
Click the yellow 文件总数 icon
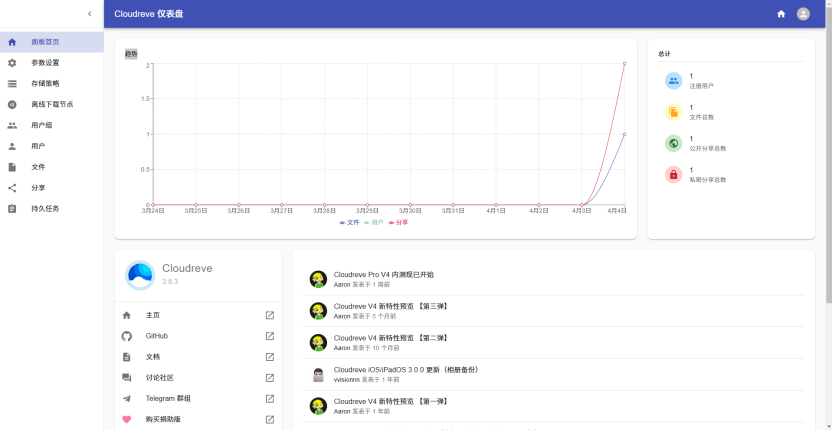pos(673,112)
